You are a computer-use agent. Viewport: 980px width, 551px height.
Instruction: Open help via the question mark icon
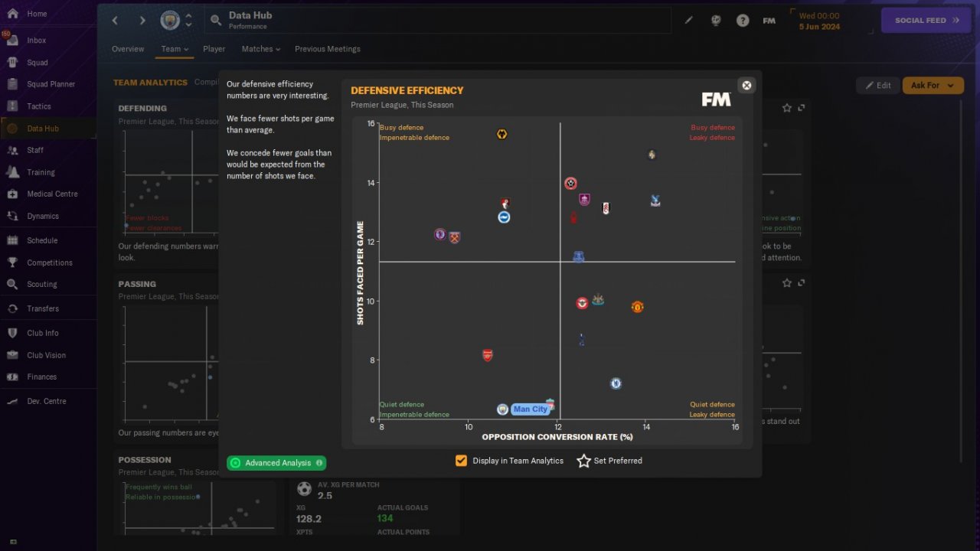(743, 21)
